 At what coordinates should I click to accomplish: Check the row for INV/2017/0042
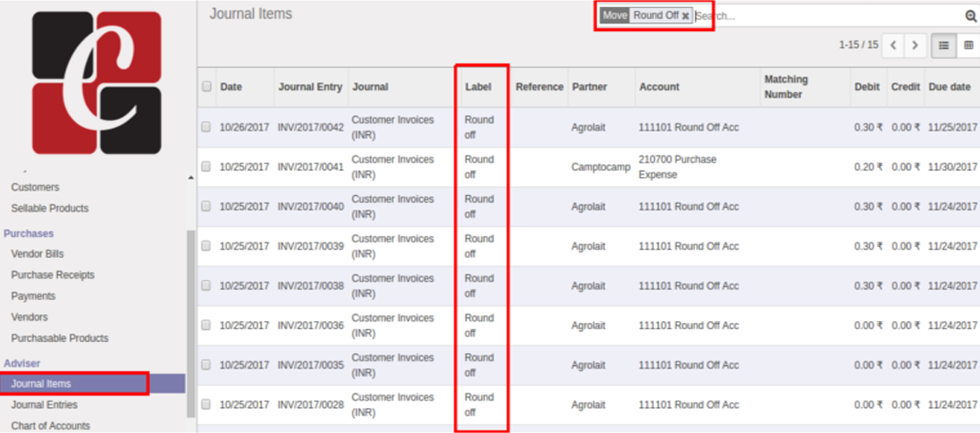tap(207, 127)
